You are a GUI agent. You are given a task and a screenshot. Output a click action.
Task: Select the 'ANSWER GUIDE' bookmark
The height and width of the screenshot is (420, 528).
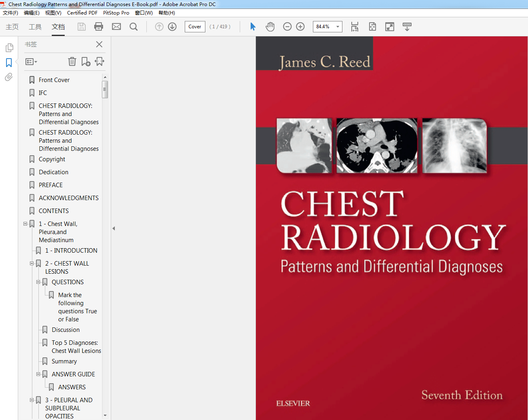[73, 374]
